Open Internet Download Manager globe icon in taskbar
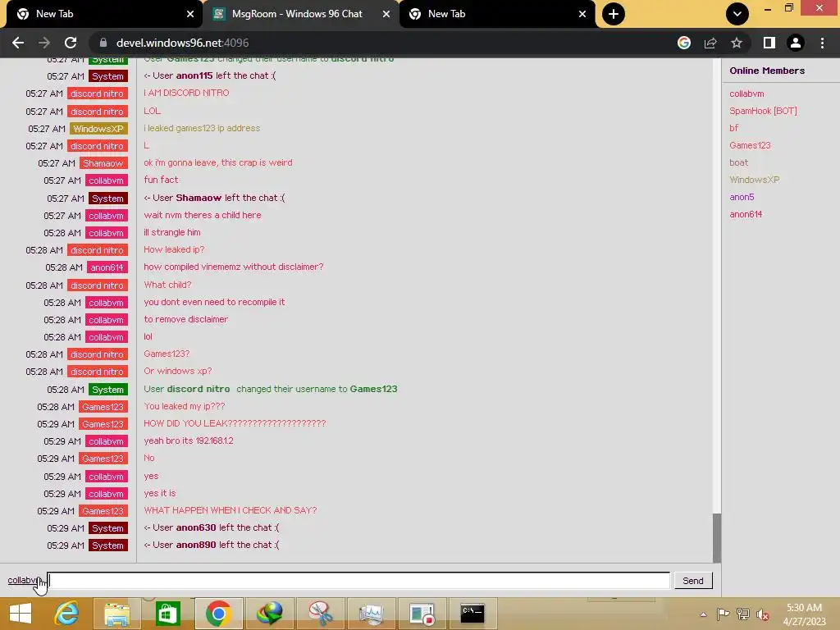The image size is (840, 630). click(x=269, y=613)
